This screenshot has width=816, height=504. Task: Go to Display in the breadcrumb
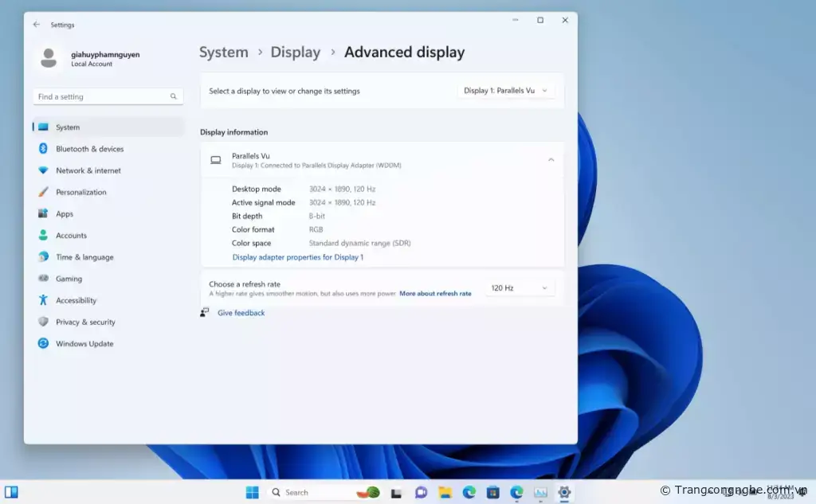click(295, 53)
